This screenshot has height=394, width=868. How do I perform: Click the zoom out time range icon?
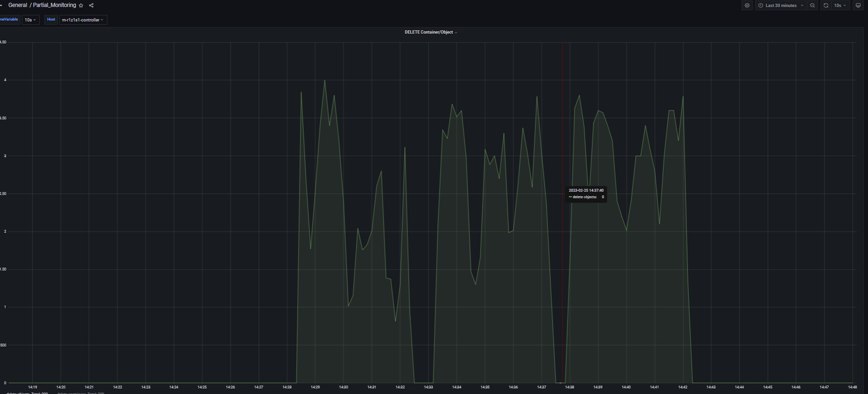812,6
